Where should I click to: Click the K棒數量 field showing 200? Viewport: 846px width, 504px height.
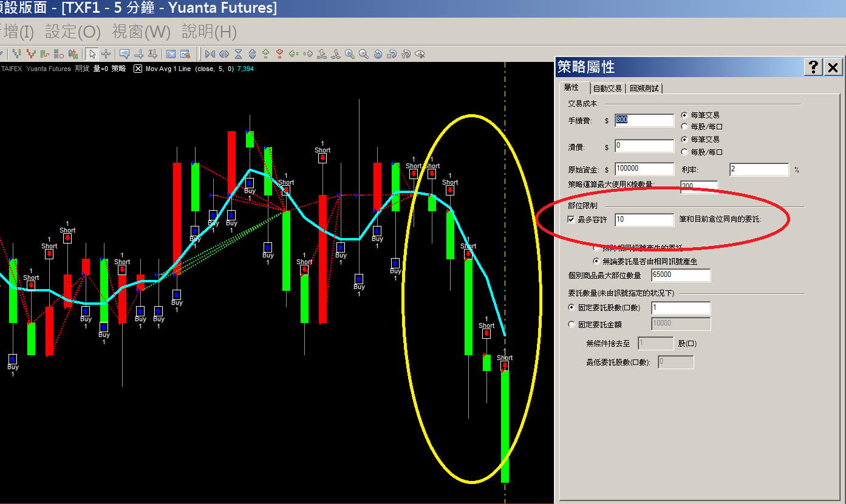coord(699,187)
